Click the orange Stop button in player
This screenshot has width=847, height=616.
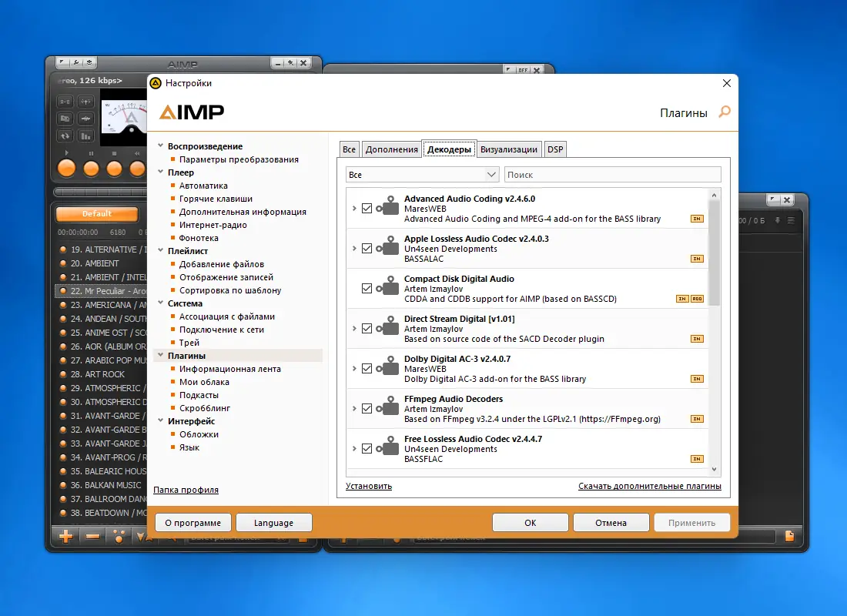(x=114, y=169)
